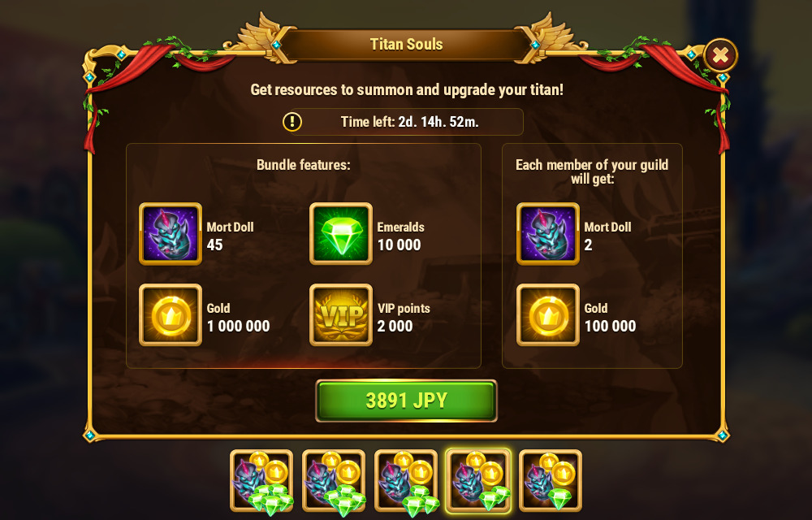Click the Time left countdown bar
The image size is (812, 520).
coord(407,122)
